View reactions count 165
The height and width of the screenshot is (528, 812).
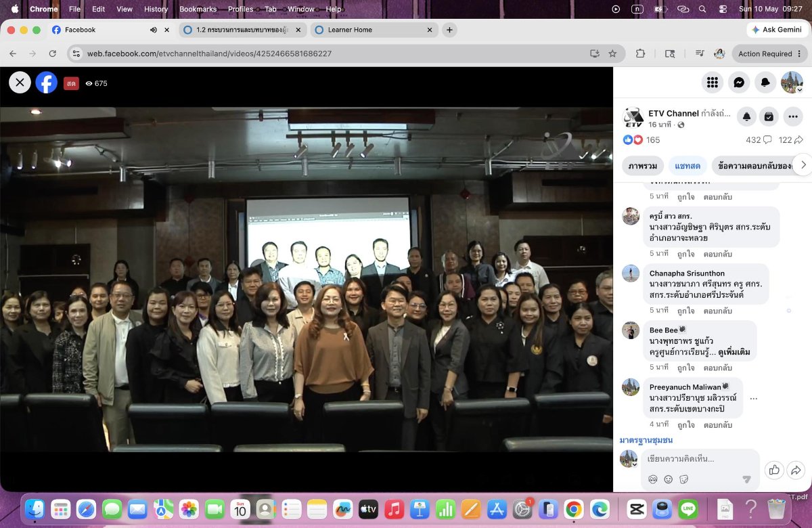click(x=653, y=140)
